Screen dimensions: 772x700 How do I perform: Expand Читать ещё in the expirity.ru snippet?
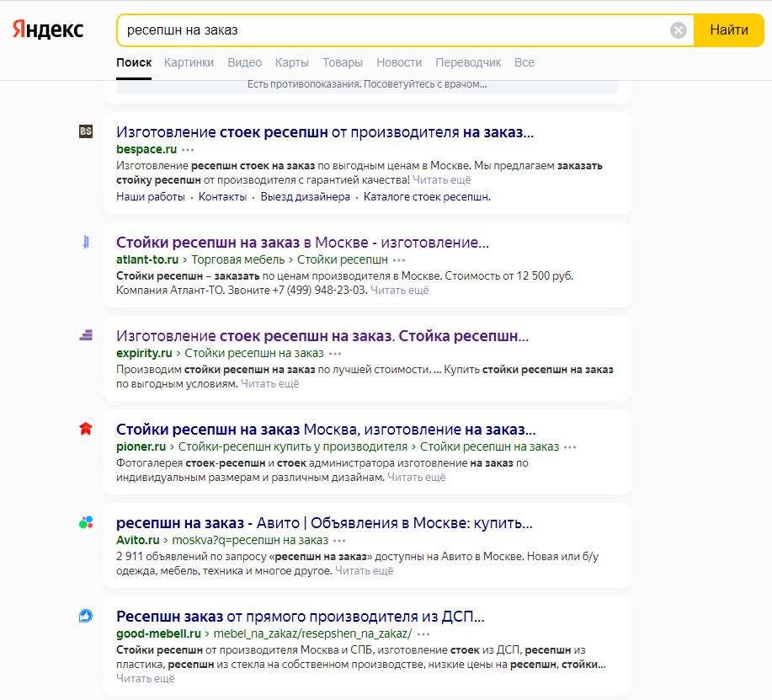(x=269, y=384)
